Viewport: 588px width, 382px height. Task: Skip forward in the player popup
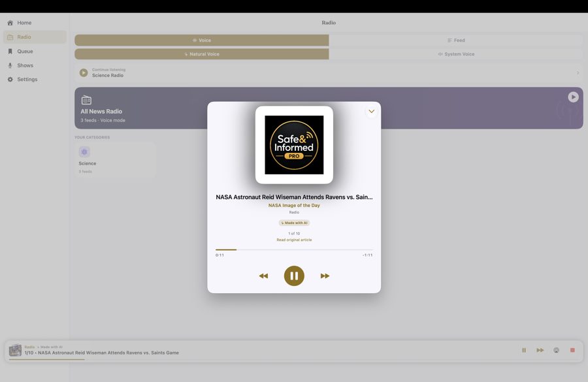pos(325,276)
